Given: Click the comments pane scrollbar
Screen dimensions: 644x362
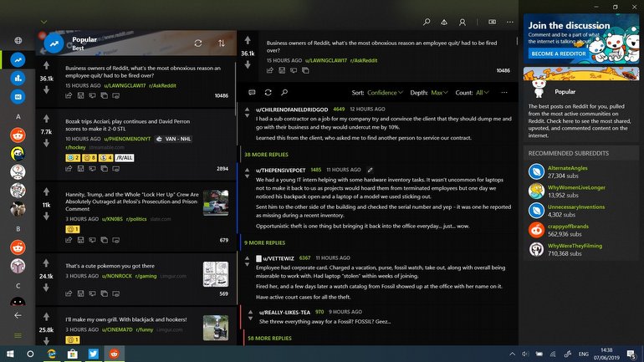Looking at the screenshot, I should click(517, 41).
